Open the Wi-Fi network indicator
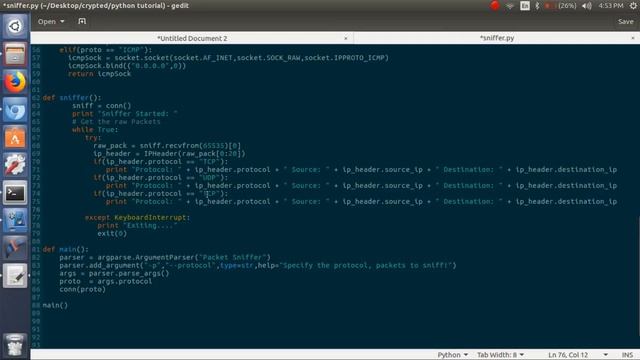This screenshot has width=640, height=360. point(510,6)
